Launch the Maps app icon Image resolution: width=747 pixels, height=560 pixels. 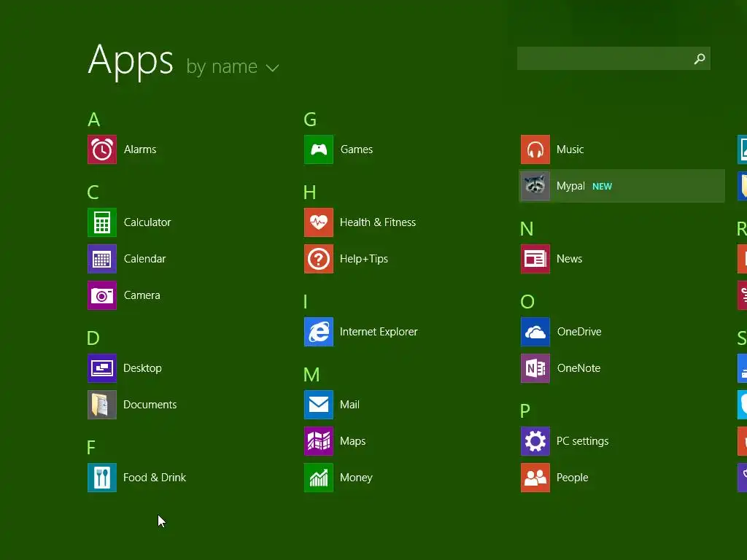(x=319, y=441)
